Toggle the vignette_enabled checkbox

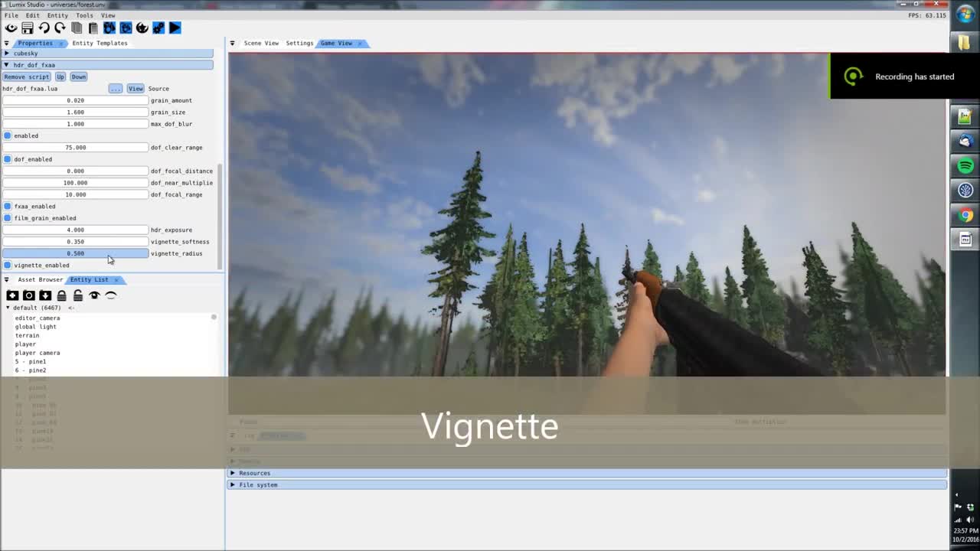pyautogui.click(x=8, y=265)
